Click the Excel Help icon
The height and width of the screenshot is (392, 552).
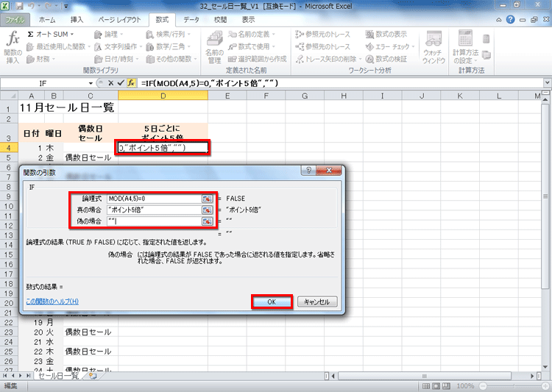tap(511, 20)
